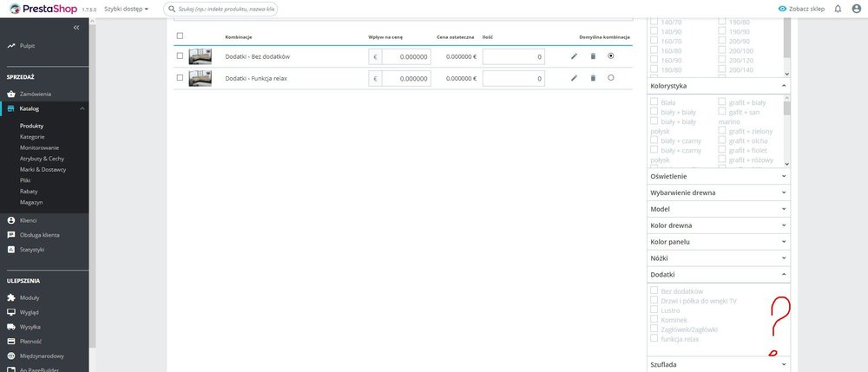Select all combinations header checkbox
This screenshot has width=868, height=372.
click(180, 36)
